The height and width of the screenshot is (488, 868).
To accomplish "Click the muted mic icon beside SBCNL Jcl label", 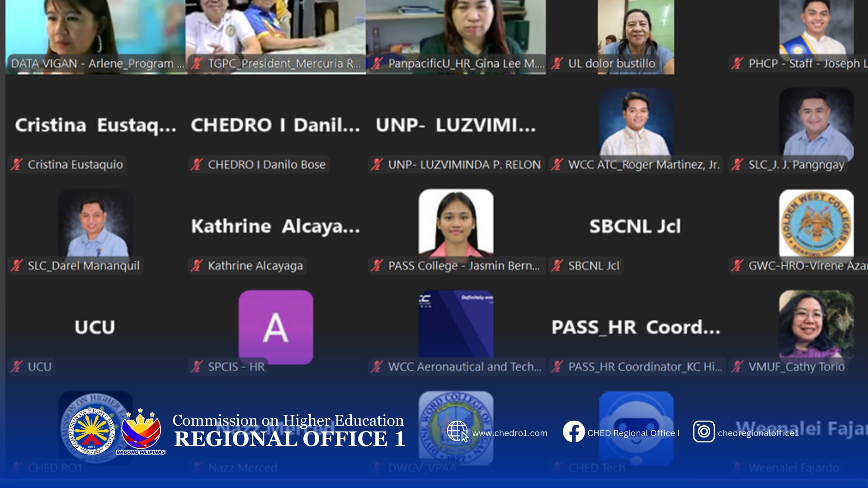I will (557, 266).
